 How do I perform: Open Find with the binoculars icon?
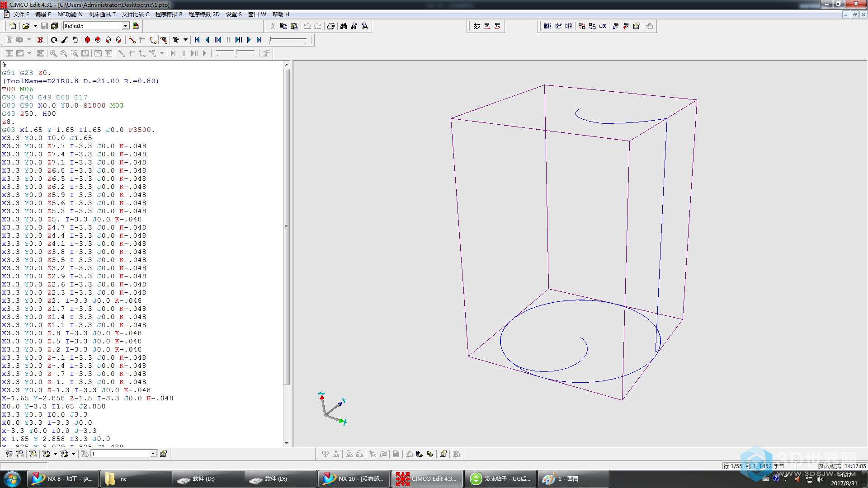coord(344,26)
